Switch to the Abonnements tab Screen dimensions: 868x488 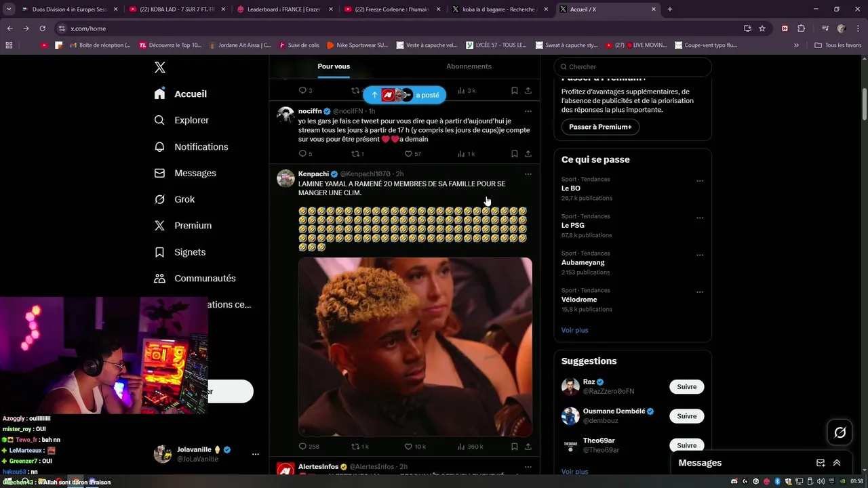469,66
